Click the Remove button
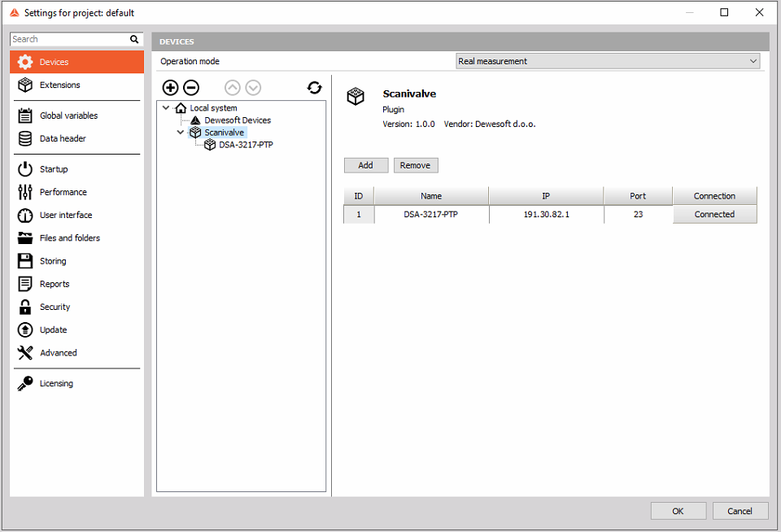 [x=416, y=165]
